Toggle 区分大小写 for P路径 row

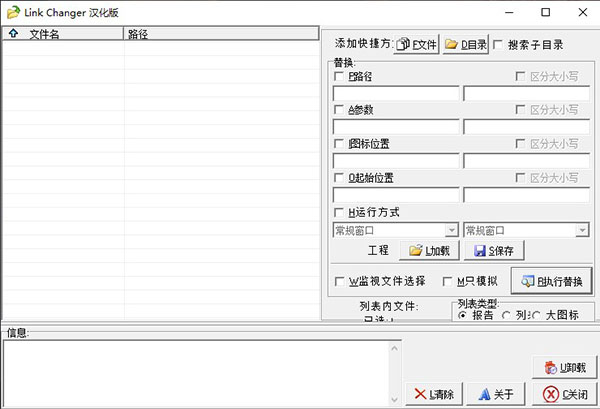coord(520,76)
